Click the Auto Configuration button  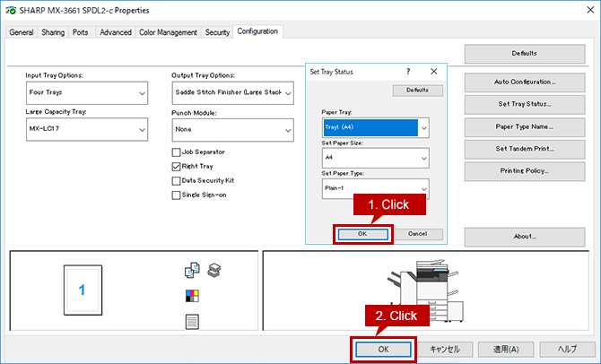click(525, 82)
